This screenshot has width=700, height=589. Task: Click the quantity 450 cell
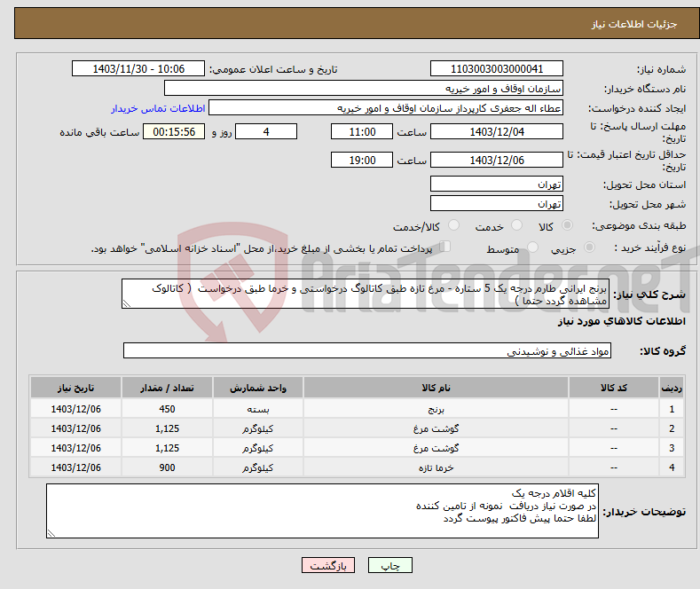click(x=167, y=409)
